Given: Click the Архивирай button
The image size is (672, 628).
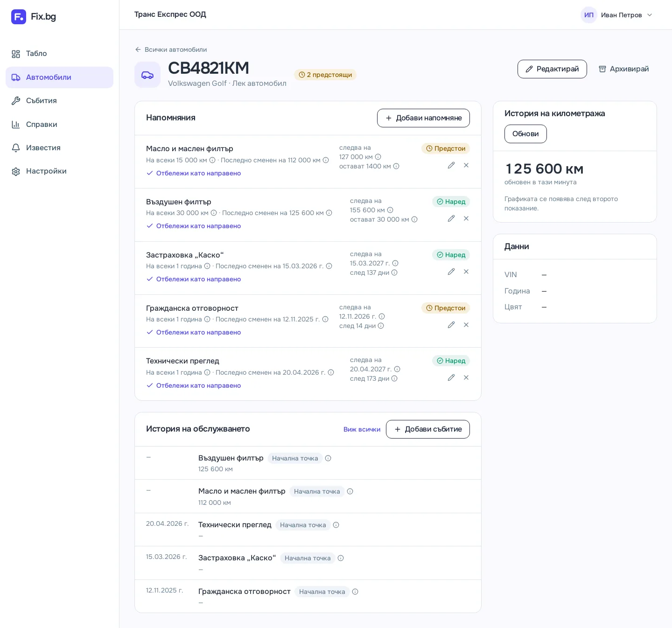Looking at the screenshot, I should click(x=624, y=69).
